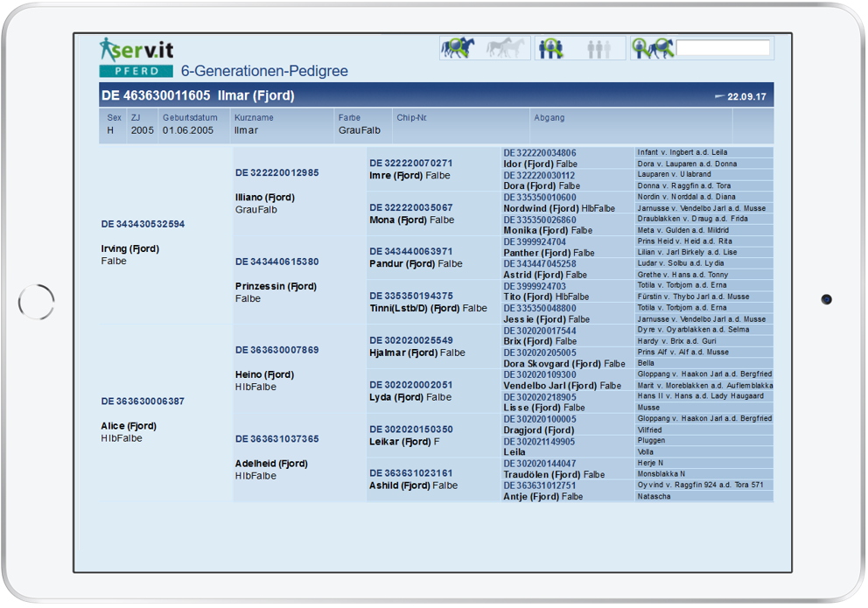Image resolution: width=868 pixels, height=608 pixels.
Task: Click the 6-Generationen-Pedigree heading
Action: click(264, 71)
